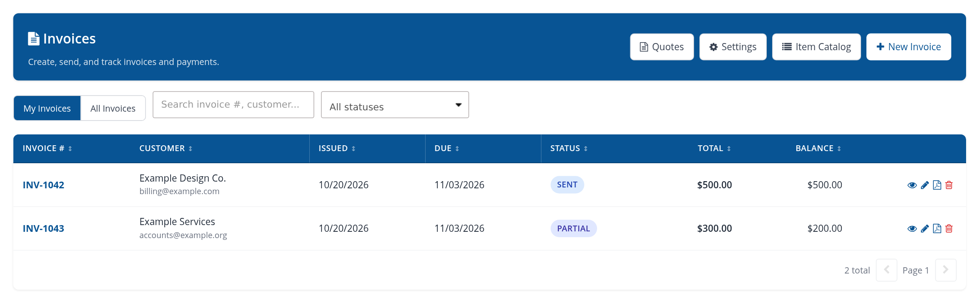Open the Item Catalog

816,47
